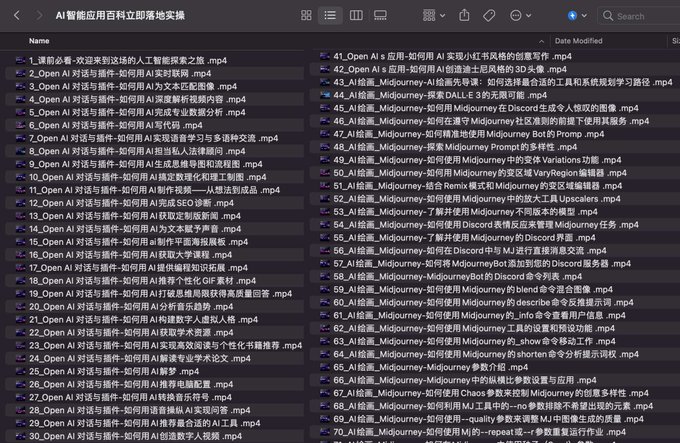Click video icon of file 52_AI绘画 放大工具Upscalers

[x=325, y=199]
